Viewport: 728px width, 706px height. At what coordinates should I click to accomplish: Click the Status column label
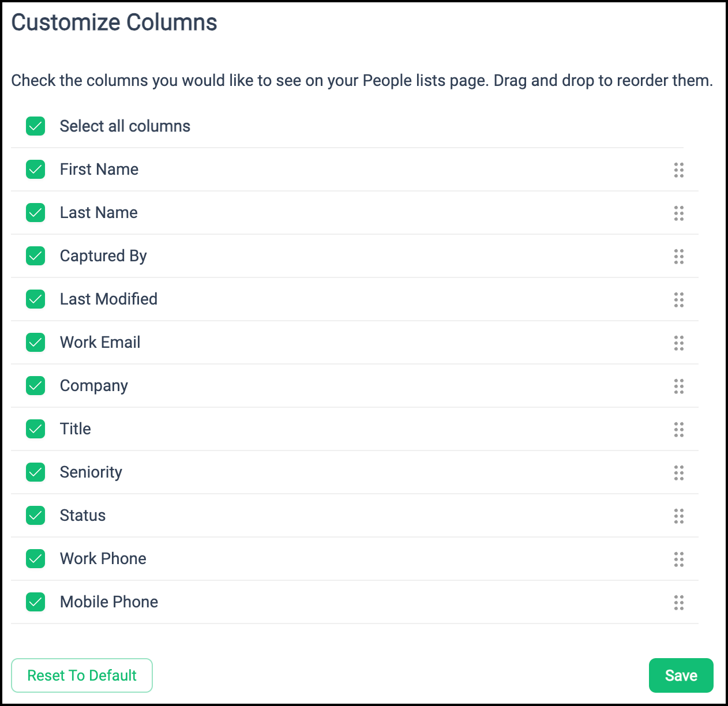coord(83,515)
